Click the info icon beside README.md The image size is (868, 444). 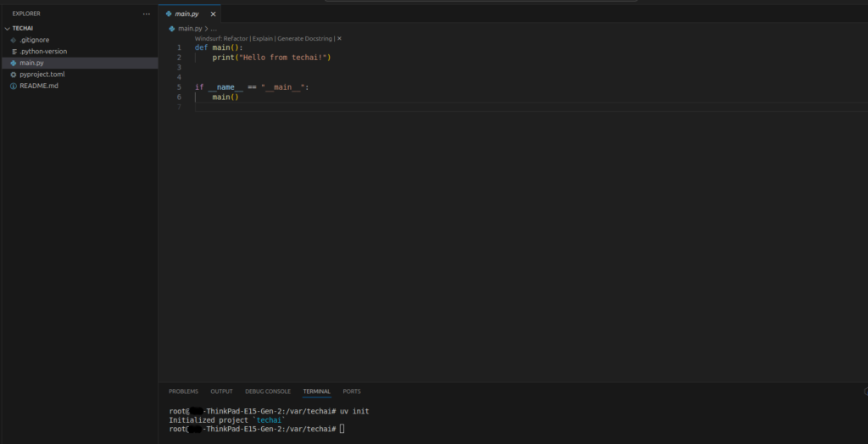click(14, 86)
